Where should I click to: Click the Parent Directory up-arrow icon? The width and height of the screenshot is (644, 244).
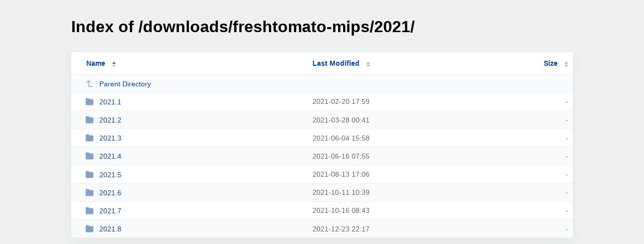89,84
